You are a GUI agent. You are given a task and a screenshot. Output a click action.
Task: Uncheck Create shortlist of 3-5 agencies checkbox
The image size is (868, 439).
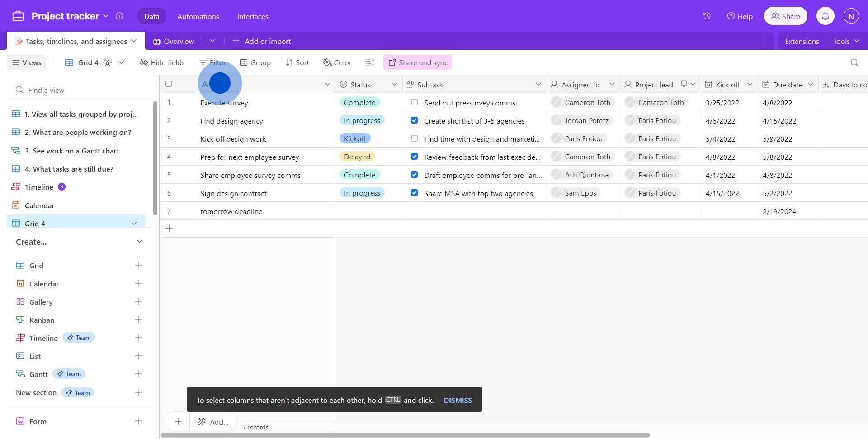click(414, 120)
